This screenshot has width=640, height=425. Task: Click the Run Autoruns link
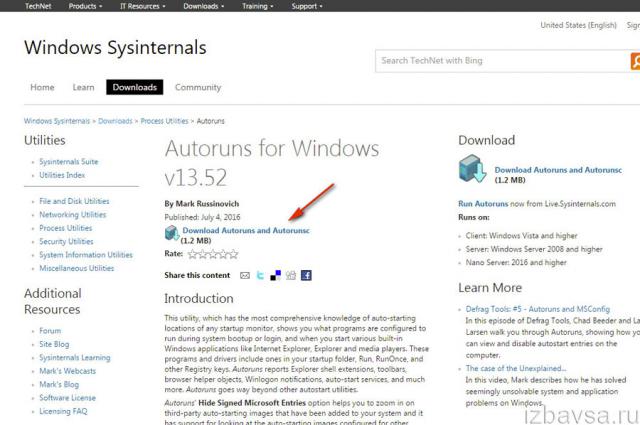point(483,204)
